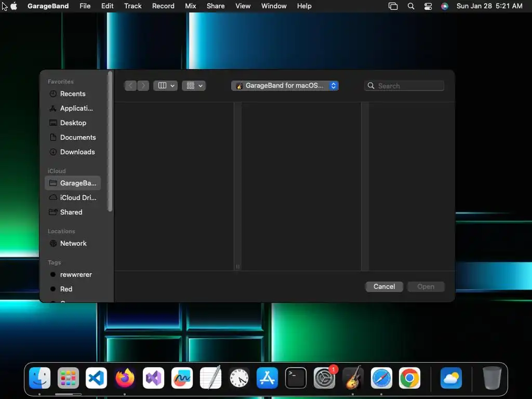The width and height of the screenshot is (532, 399).
Task: Go back in file dialog
Action: (x=130, y=86)
